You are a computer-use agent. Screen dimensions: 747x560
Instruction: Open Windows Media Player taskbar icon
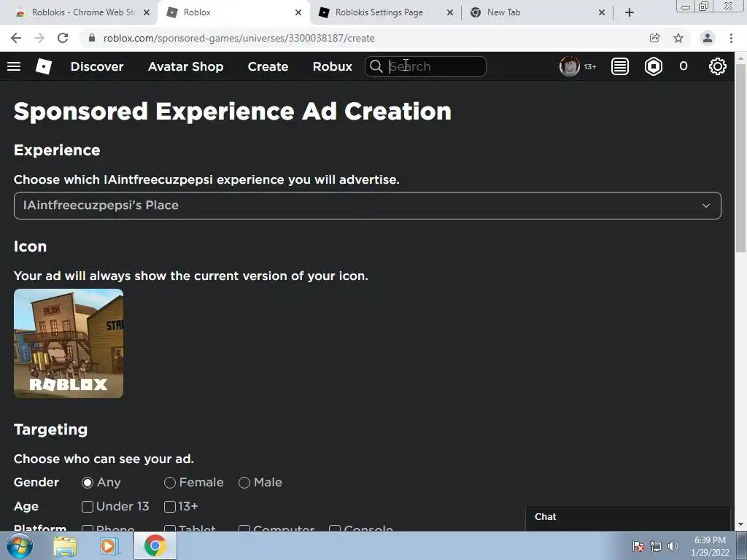(109, 545)
